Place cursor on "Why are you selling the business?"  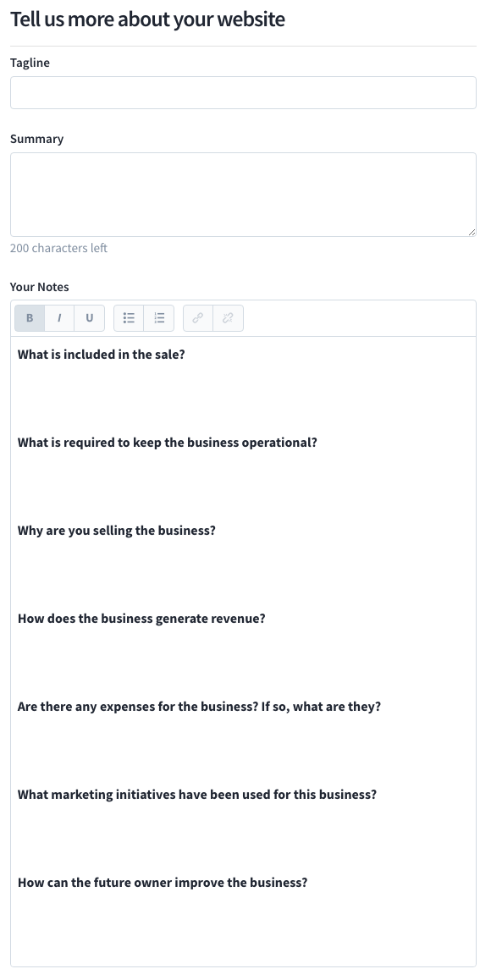116,531
